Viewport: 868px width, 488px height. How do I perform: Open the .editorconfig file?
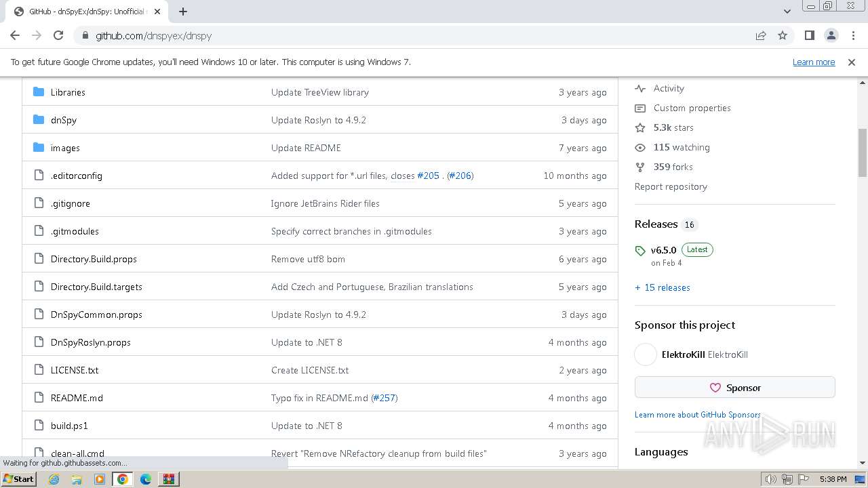coord(77,176)
